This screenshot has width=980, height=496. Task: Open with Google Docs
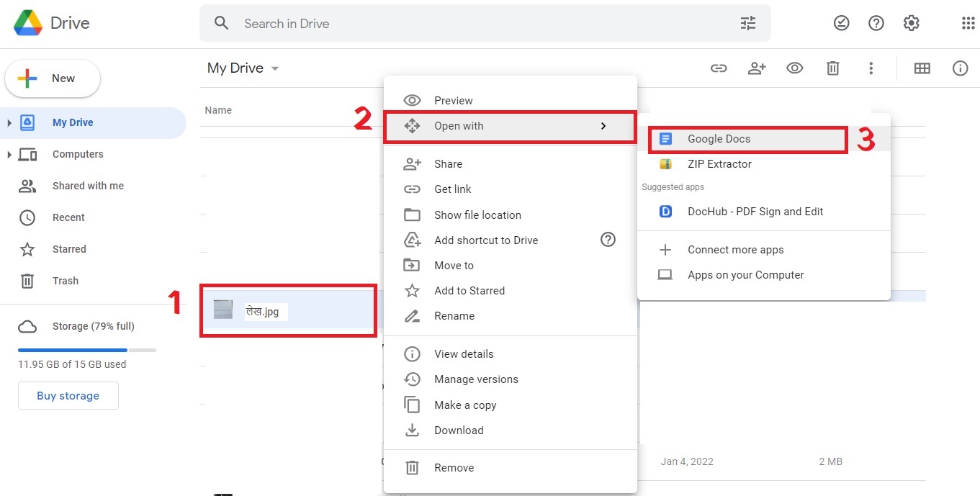click(x=764, y=139)
